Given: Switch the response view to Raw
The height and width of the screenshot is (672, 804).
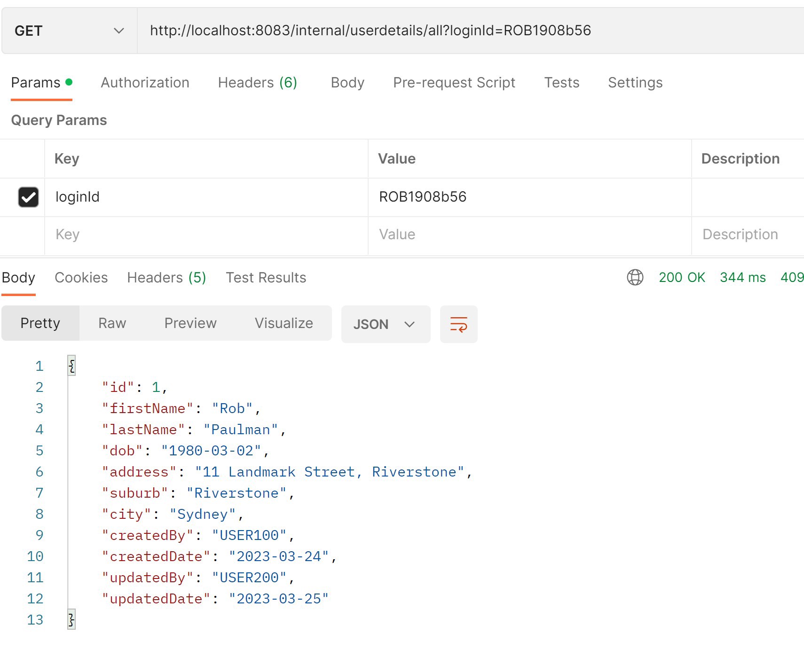Looking at the screenshot, I should tap(111, 323).
